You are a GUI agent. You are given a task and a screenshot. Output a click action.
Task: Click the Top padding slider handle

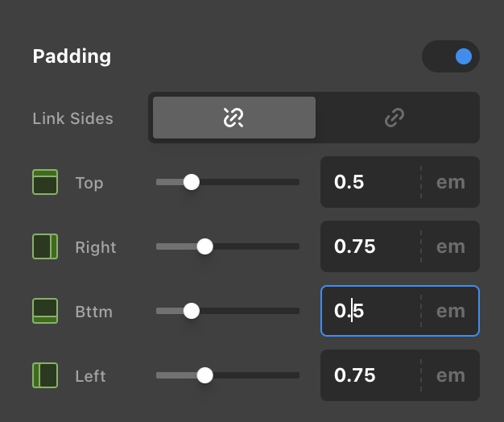(x=192, y=182)
